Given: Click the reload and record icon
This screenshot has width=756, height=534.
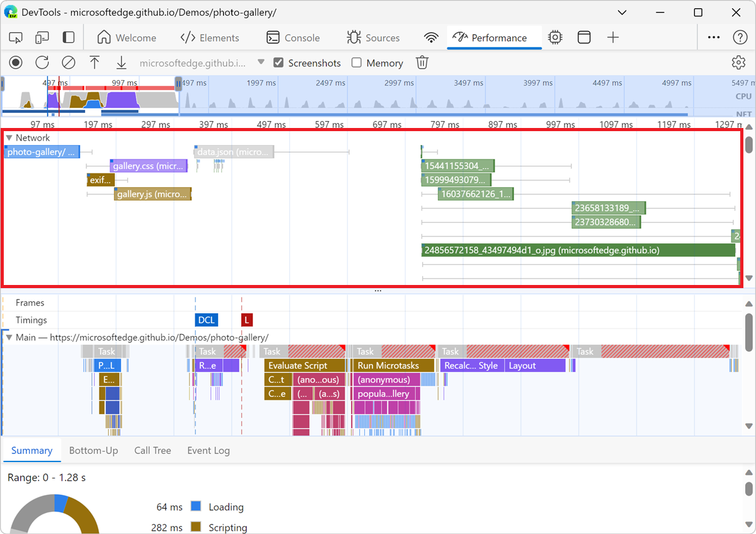Looking at the screenshot, I should coord(42,62).
